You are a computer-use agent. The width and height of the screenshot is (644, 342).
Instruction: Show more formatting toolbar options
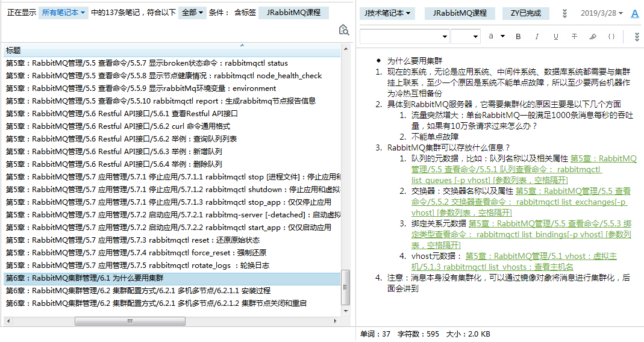tap(637, 37)
